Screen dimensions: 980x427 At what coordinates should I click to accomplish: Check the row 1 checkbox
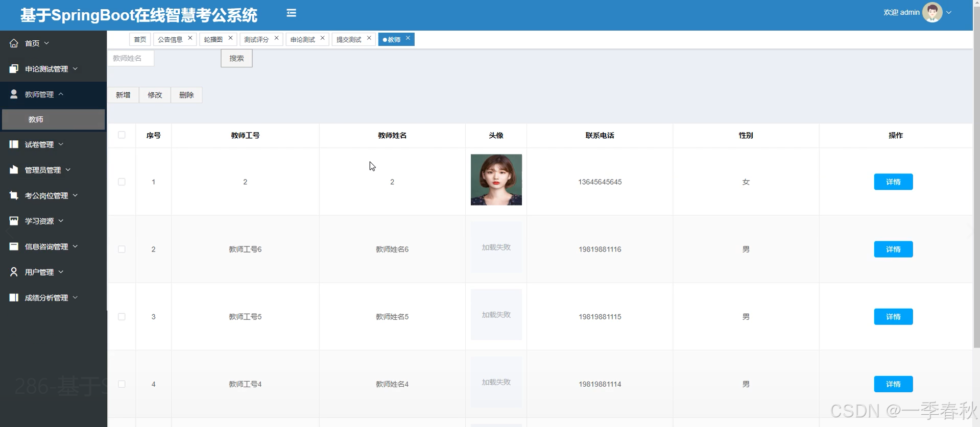pyautogui.click(x=122, y=182)
